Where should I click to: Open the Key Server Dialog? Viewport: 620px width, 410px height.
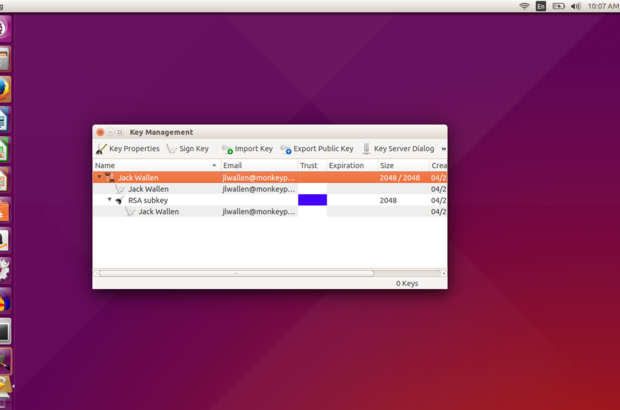(398, 149)
